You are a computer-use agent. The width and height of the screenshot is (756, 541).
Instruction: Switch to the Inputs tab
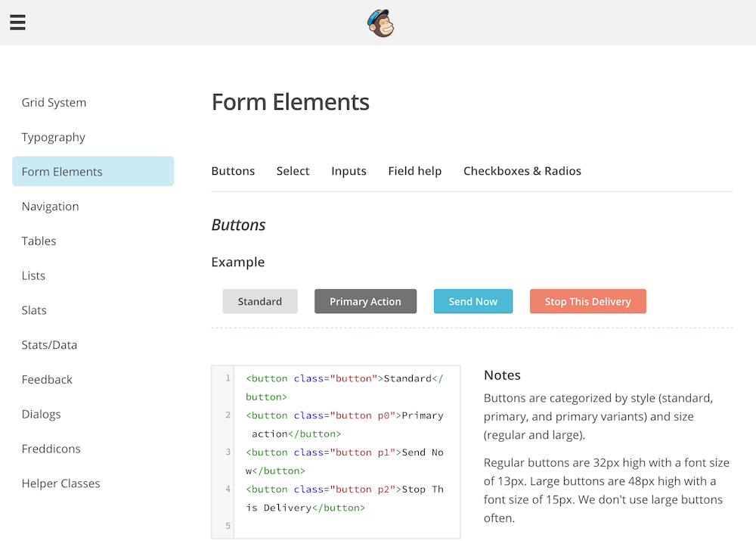pos(349,171)
